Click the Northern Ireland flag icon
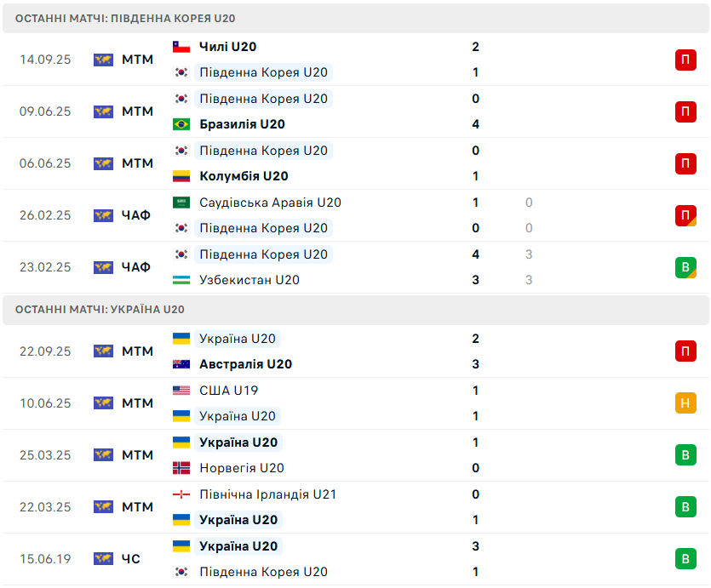 point(181,494)
